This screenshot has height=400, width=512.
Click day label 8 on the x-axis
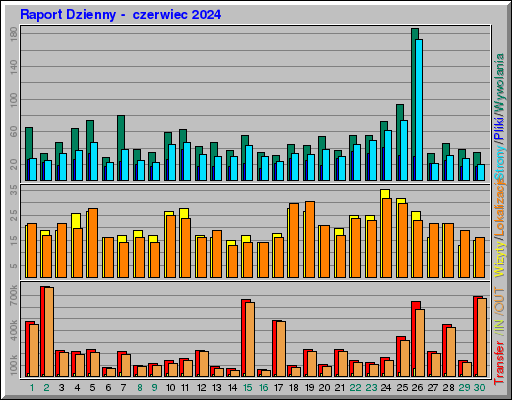pos(140,388)
